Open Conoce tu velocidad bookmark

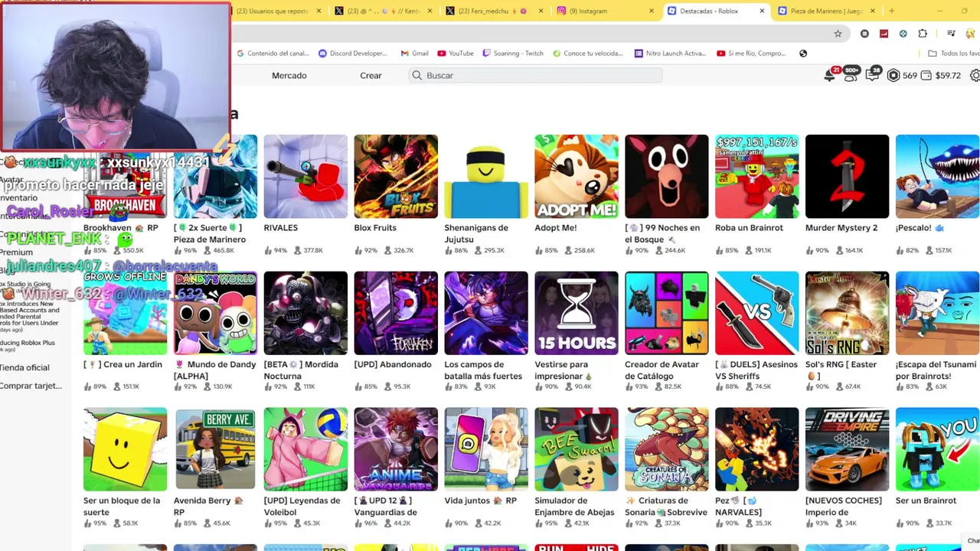coord(586,54)
